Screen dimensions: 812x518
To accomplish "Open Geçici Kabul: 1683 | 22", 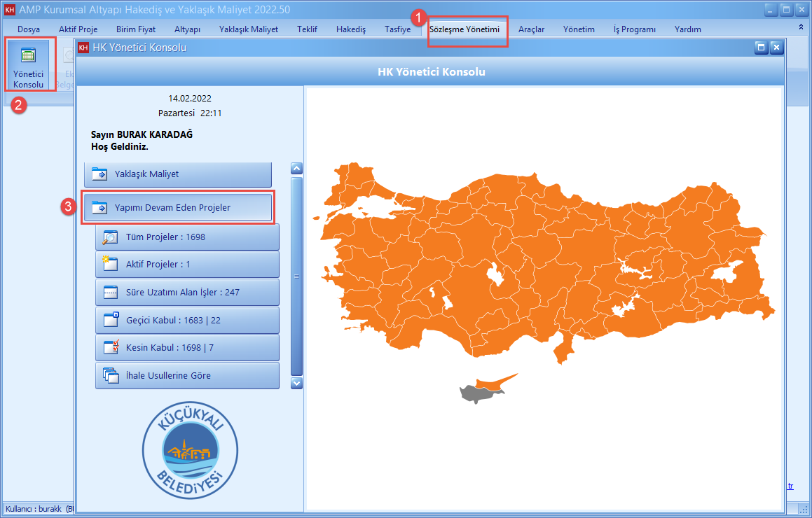I will (187, 321).
